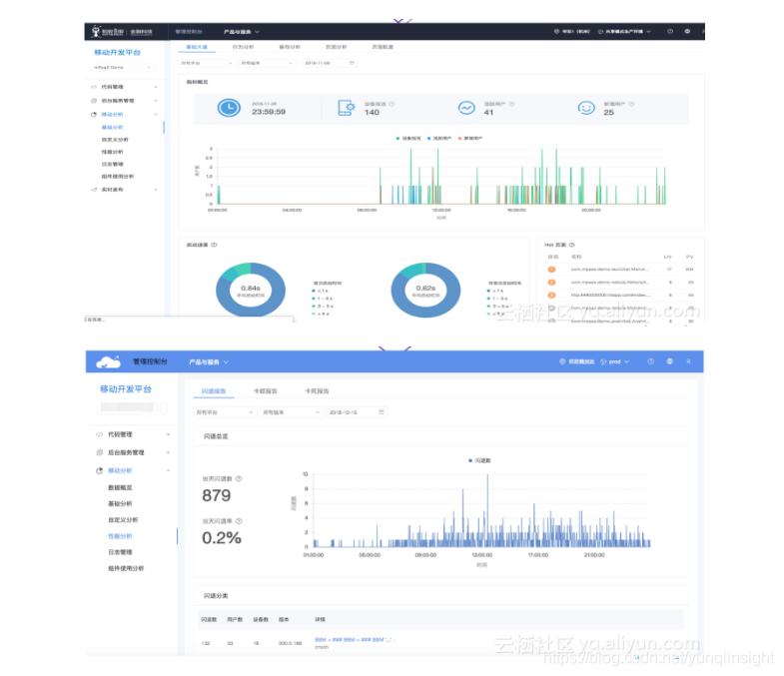Click the help icon beside 启动速度 title

(214, 245)
